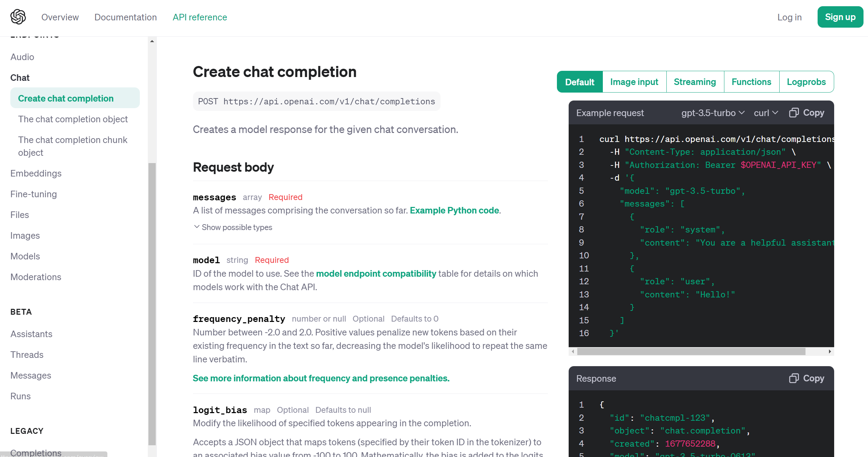Click the sidebar vertical scrollbar
This screenshot has height=457, width=868.
[x=152, y=304]
